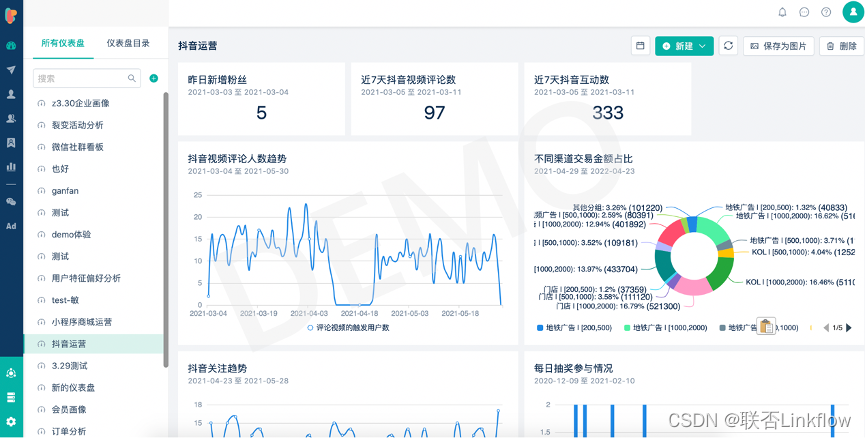Click the value 333 on the interactions card
Viewport: 866px width, 439px height.
pyautogui.click(x=608, y=113)
